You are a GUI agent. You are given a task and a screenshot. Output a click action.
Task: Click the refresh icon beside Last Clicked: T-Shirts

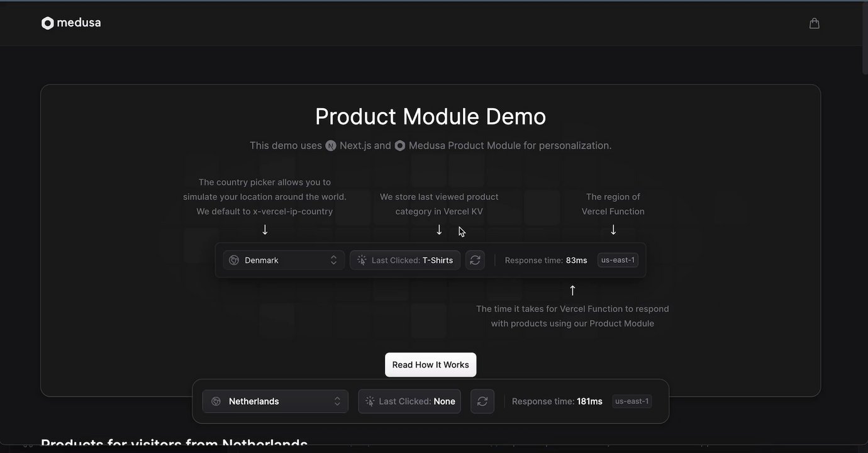point(475,260)
